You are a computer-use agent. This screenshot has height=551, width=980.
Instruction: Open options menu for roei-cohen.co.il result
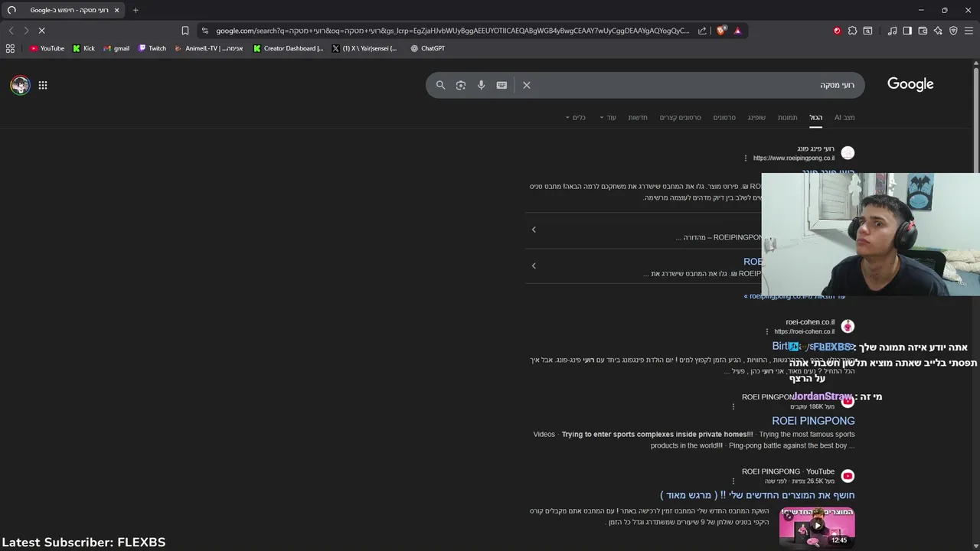766,331
